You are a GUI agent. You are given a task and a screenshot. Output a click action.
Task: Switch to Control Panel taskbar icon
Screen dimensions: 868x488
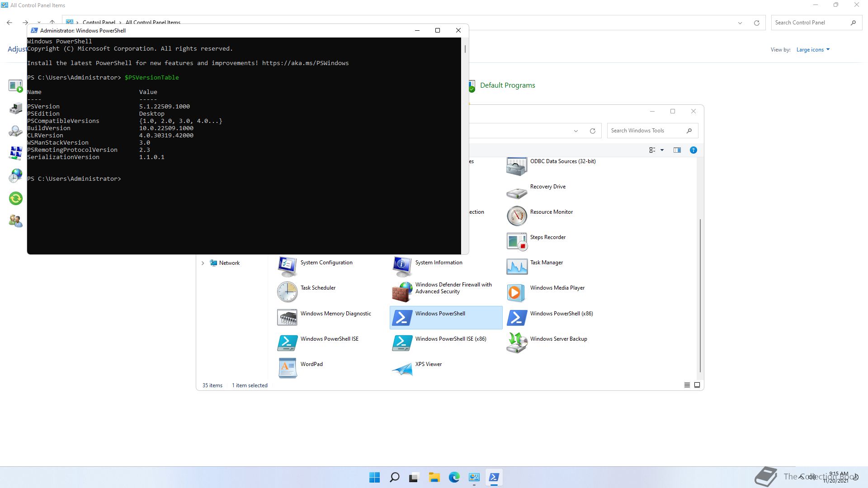[474, 478]
